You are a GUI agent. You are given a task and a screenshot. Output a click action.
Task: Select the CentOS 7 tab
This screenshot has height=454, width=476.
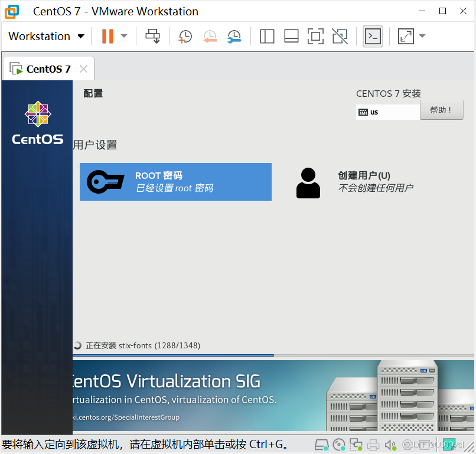pyautogui.click(x=48, y=69)
